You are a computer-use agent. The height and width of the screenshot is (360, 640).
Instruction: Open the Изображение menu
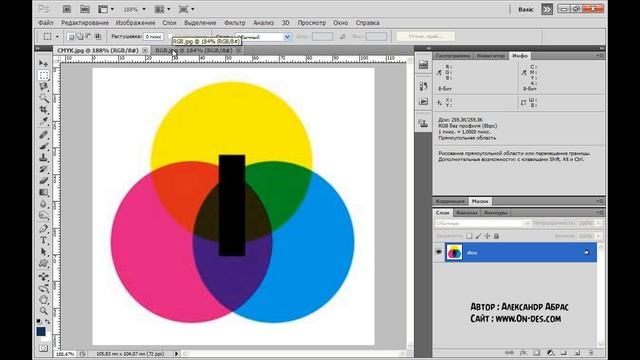point(136,23)
